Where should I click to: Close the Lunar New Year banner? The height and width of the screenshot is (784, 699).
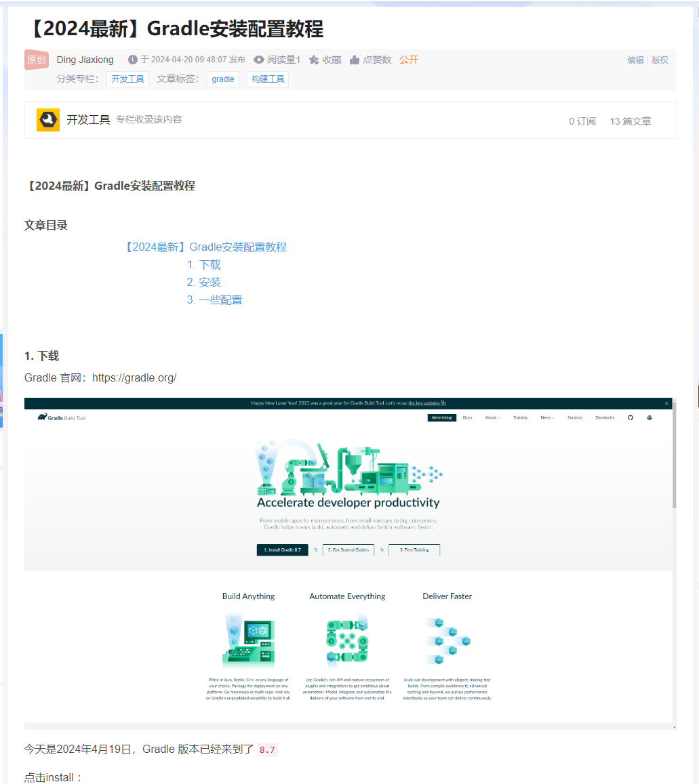[666, 403]
